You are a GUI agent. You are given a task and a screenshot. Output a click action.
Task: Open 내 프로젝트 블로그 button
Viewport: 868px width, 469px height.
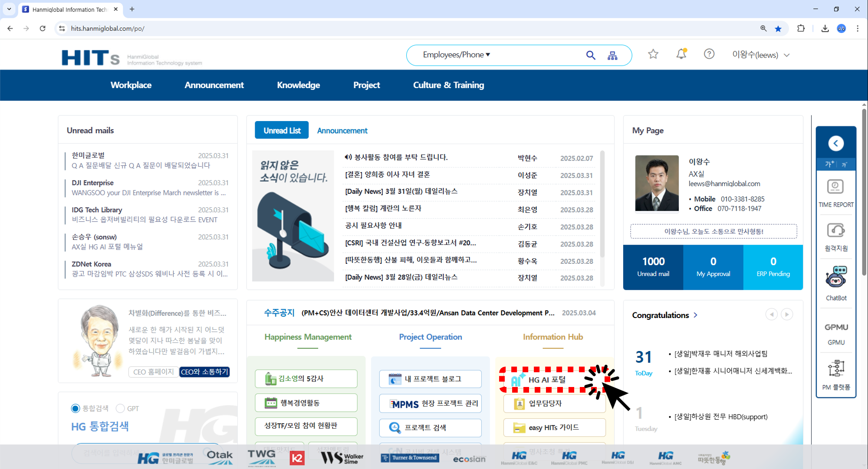click(430, 379)
